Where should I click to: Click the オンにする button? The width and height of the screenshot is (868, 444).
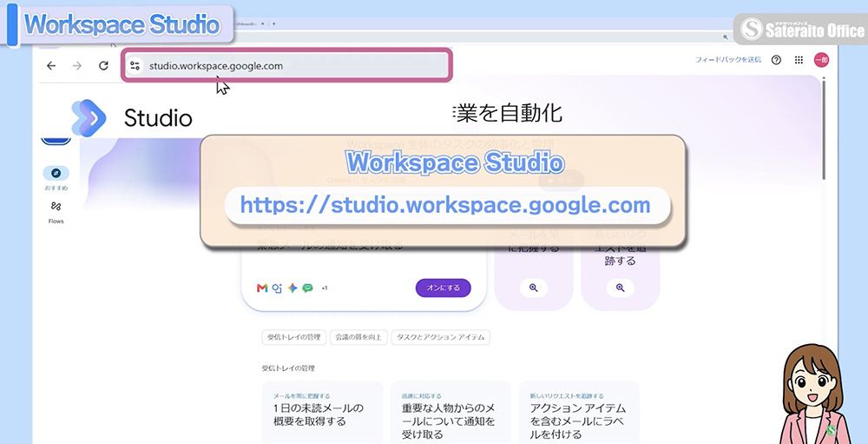[443, 288]
